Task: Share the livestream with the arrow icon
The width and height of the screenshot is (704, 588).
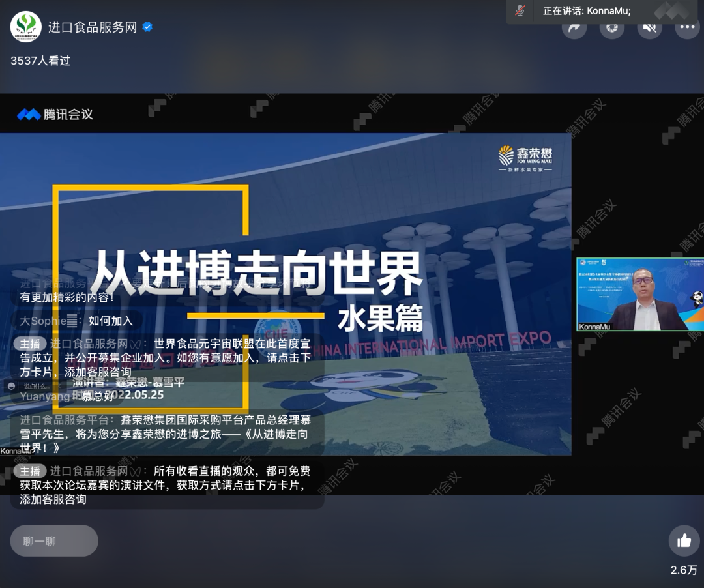Action: pos(574,27)
